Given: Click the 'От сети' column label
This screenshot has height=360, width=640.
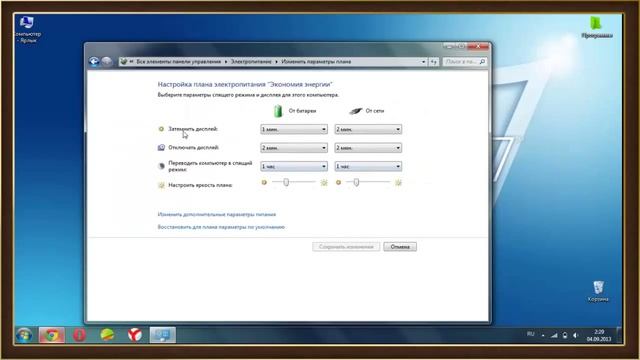Looking at the screenshot, I should click(375, 111).
